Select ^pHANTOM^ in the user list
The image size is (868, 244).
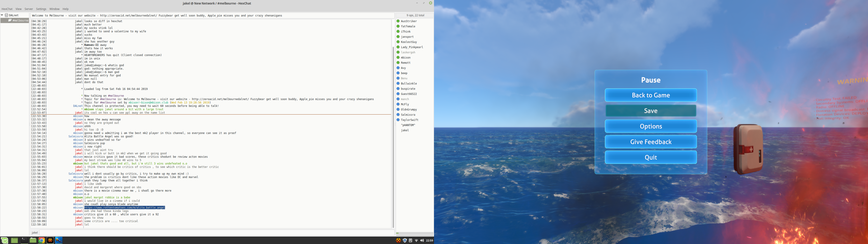(x=408, y=125)
